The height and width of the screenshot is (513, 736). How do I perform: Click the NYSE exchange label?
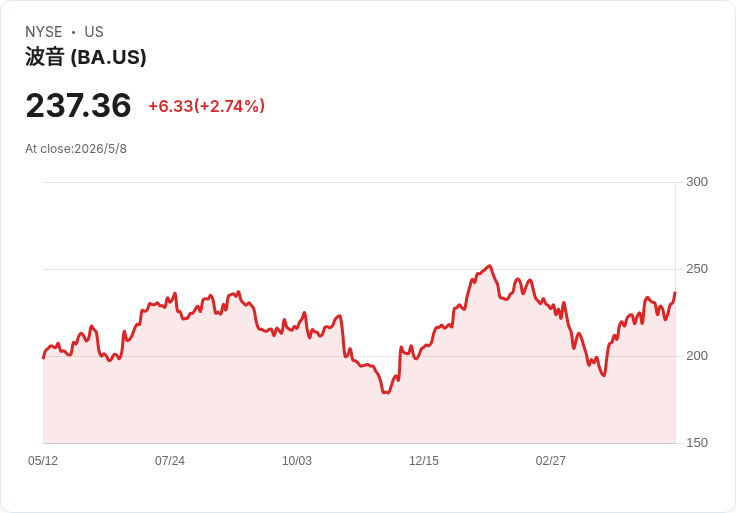(44, 32)
